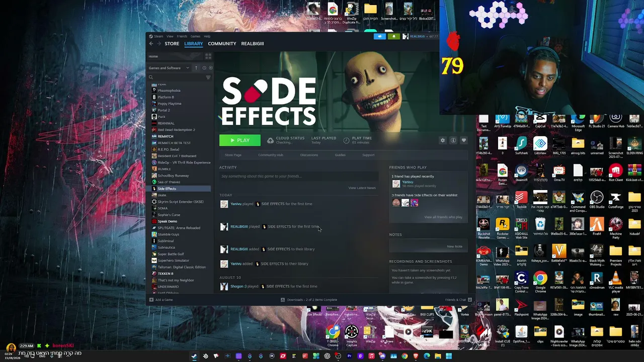Select Resident Evil 7 Biohazard entry
644x362 pixels.
pos(177,156)
